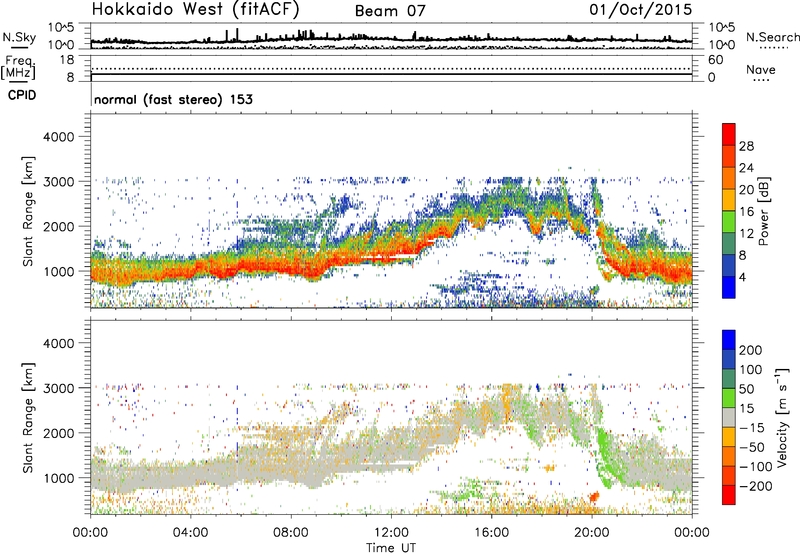The width and height of the screenshot is (800, 554).
Task: Click inside the Power range-time plot
Action: click(391, 211)
